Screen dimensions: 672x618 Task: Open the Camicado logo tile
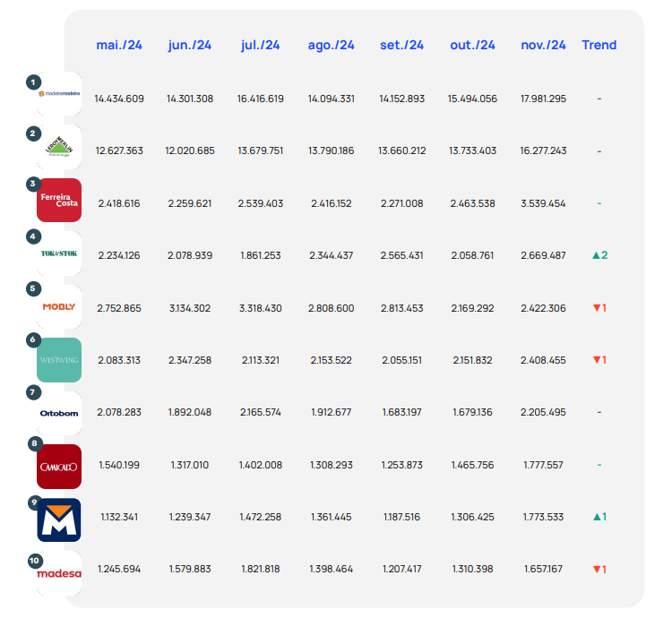[59, 466]
